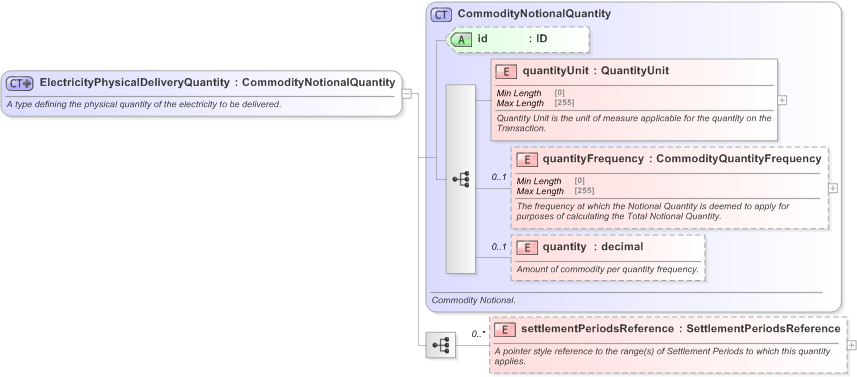Image resolution: width=857 pixels, height=377 pixels.
Task: Expand the settlementPeriodsReference element plus box
Action: coord(852,345)
